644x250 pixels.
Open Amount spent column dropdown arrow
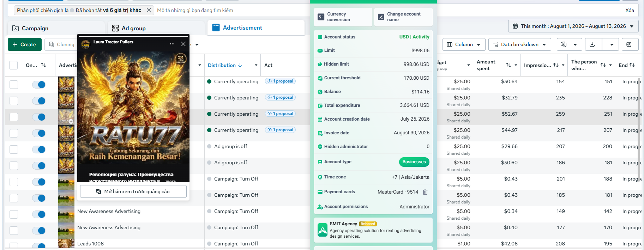coord(516,65)
